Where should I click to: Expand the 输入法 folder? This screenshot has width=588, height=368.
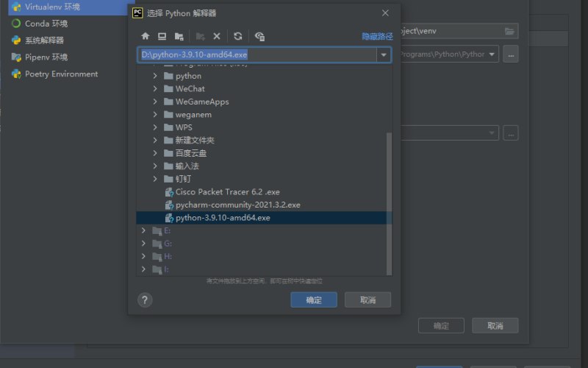[x=155, y=166]
